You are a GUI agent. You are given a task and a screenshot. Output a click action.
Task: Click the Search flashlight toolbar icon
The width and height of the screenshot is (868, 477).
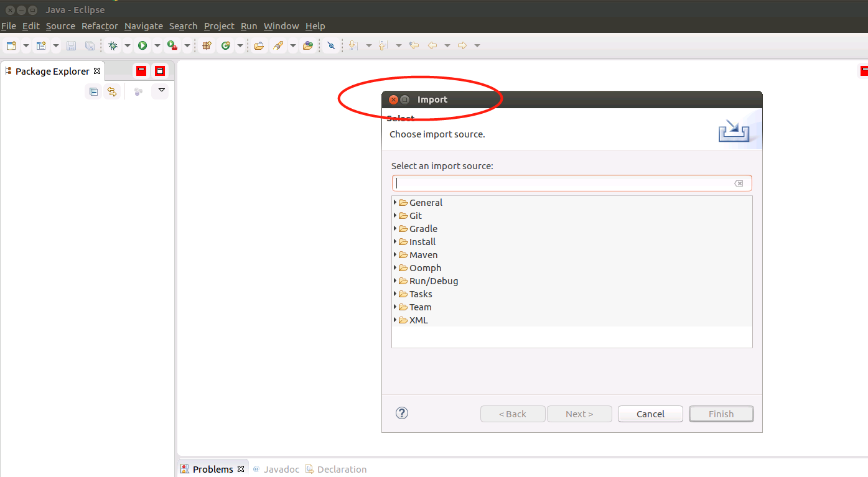click(278, 45)
